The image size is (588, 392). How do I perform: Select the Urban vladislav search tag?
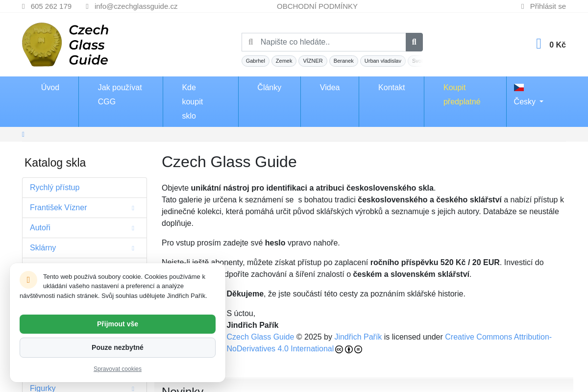pos(383,61)
